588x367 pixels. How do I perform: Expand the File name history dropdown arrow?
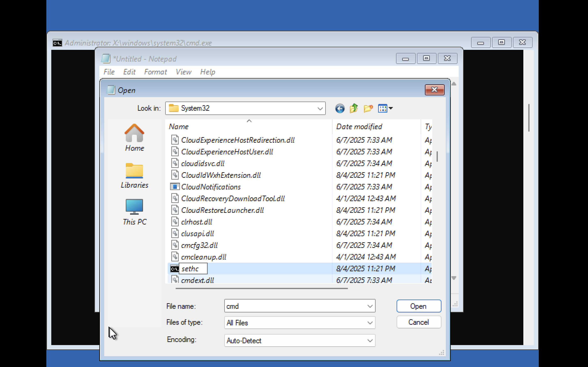(x=370, y=306)
